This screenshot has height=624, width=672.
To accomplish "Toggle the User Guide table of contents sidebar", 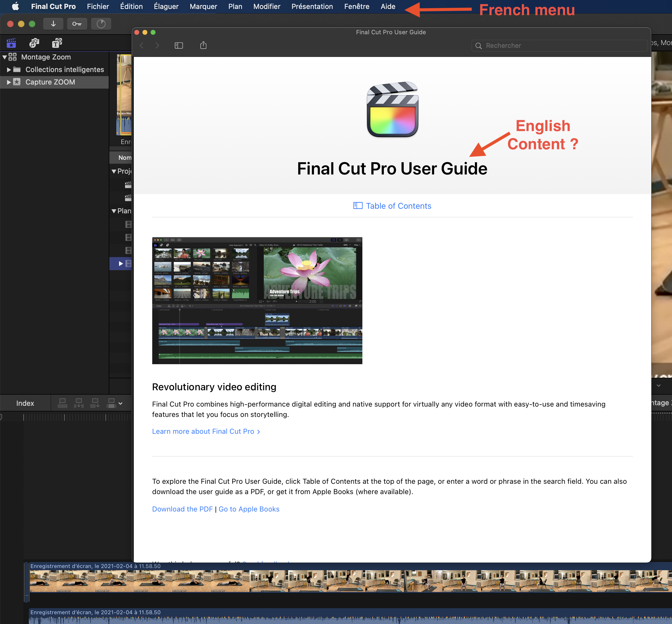I will (179, 45).
